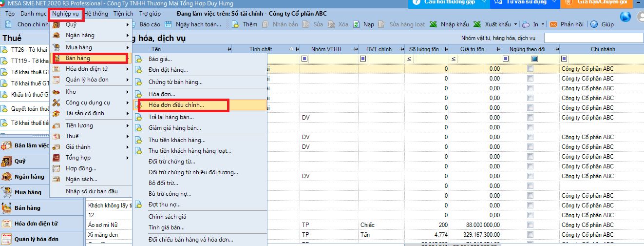Screen dimensions: 644x246
Task: Open the Bàn làm việc sidebar panel
Action: pos(25,145)
